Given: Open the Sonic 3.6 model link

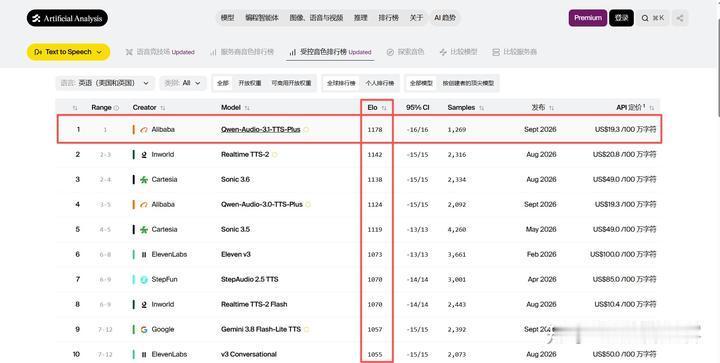Looking at the screenshot, I should [x=235, y=179].
